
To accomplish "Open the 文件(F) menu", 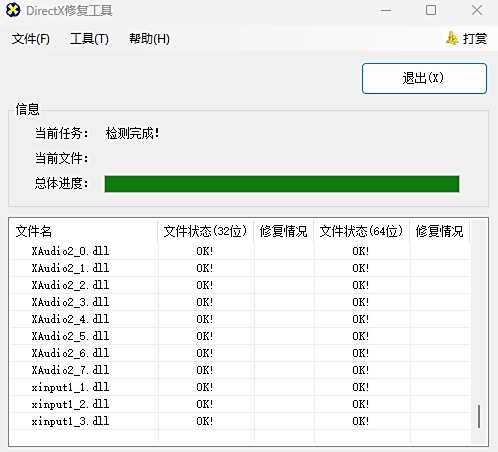I will (31, 39).
